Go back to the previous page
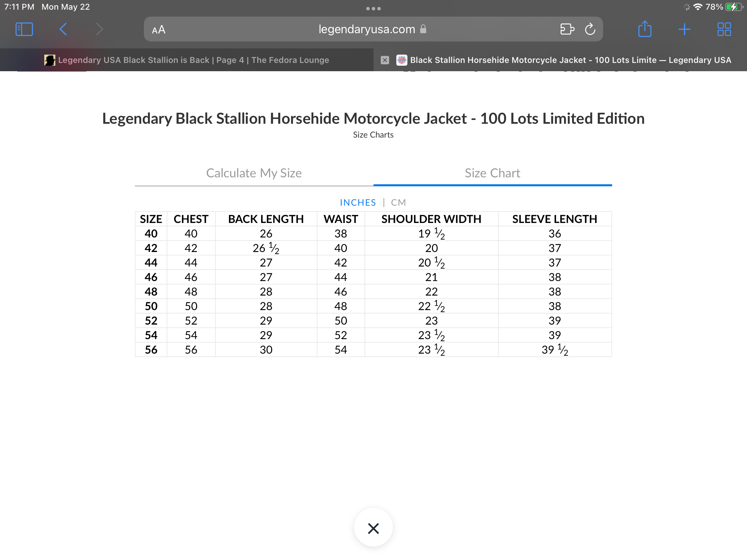 pos(63,29)
